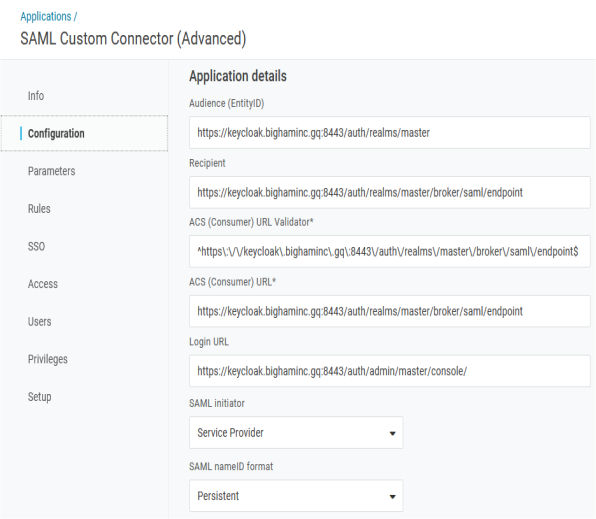Click the arrow on Service Provider dropdown
The image size is (596, 519).
pyautogui.click(x=393, y=433)
